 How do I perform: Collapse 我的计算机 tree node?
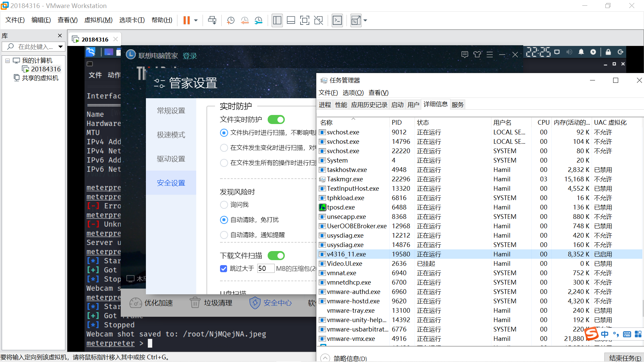(x=7, y=61)
